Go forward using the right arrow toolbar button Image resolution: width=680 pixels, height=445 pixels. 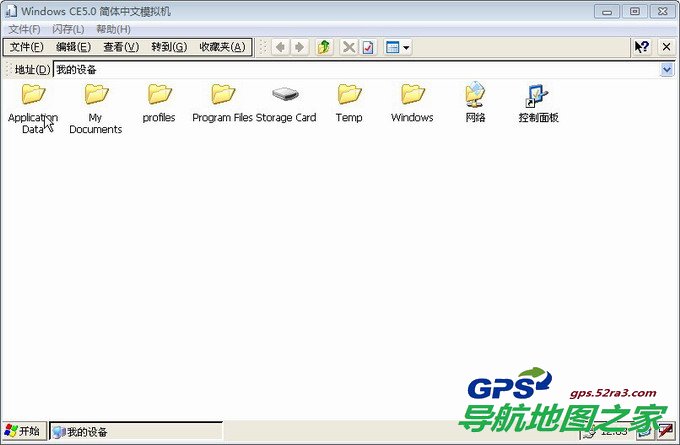299,47
